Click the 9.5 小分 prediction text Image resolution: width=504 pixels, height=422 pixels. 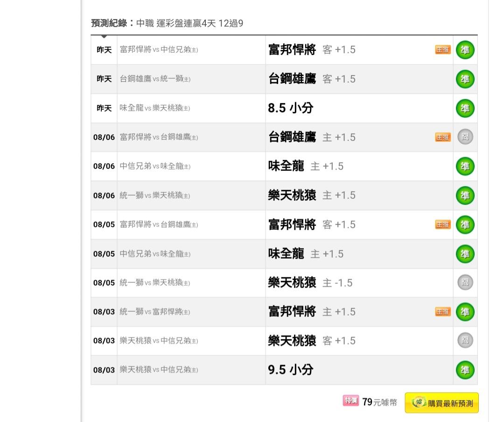[x=291, y=370]
